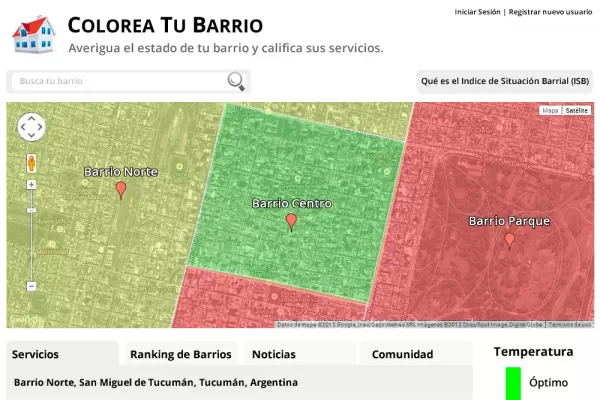This screenshot has width=600, height=400.
Task: Click the house logo icon
Action: [34, 34]
